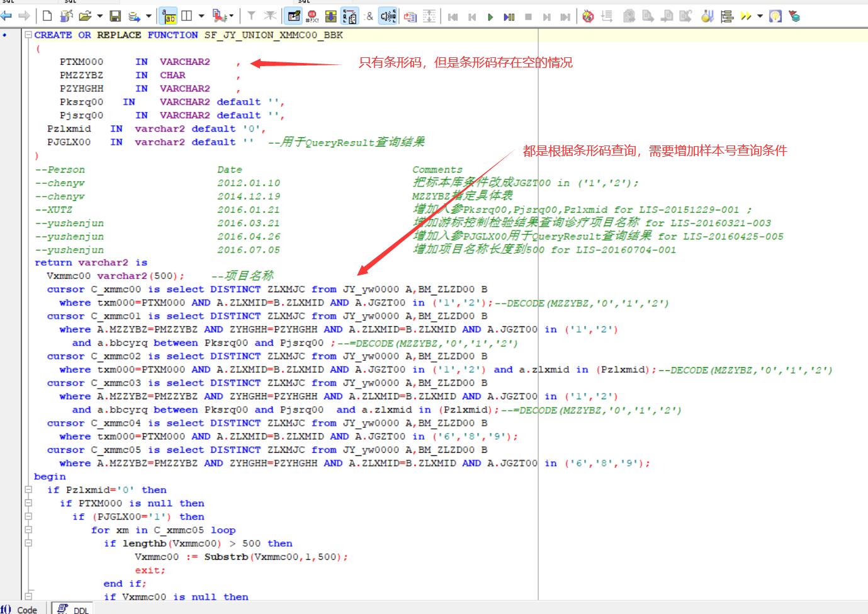Open the dropdown arrow next to open folder
Viewport: 868px width, 614px height.
pyautogui.click(x=99, y=16)
